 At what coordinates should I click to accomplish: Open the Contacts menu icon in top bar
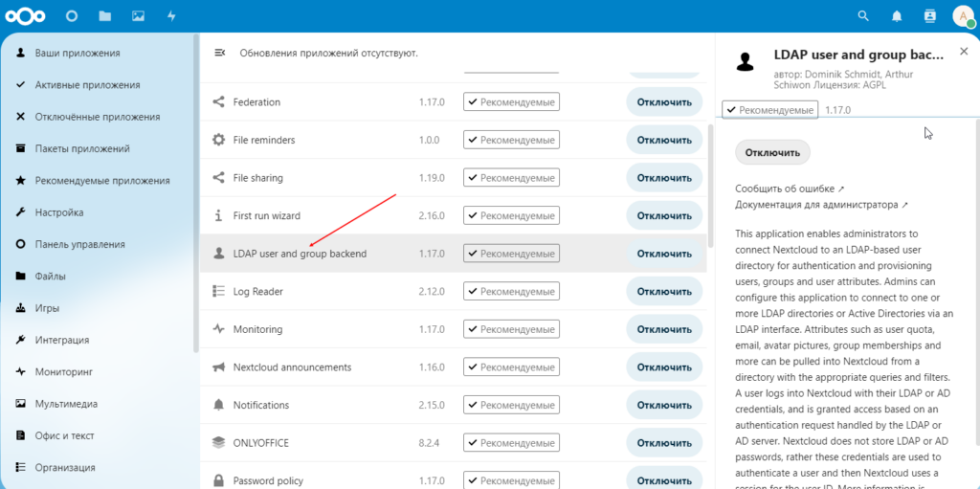point(930,16)
